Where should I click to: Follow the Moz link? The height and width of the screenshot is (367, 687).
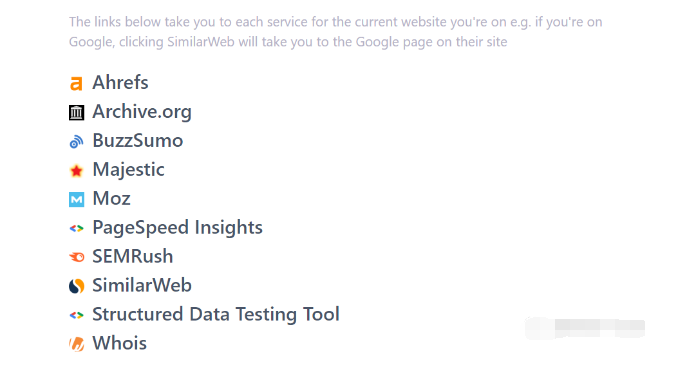point(111,198)
